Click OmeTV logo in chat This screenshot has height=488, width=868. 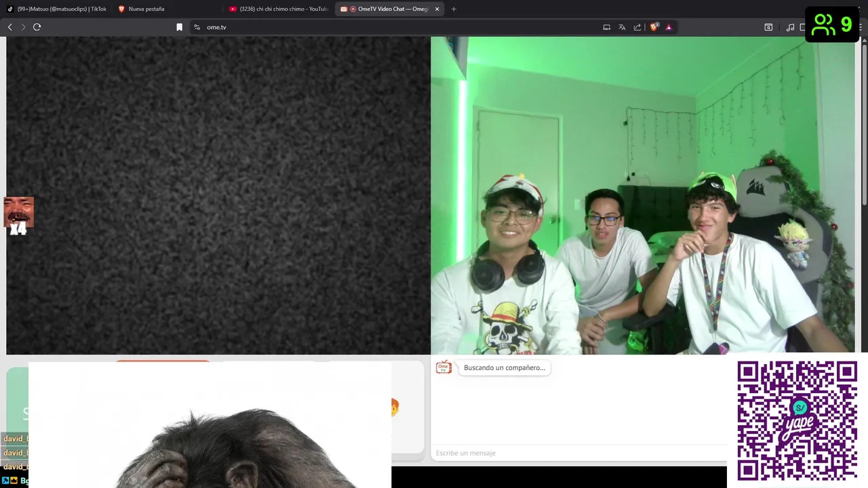[x=443, y=367]
